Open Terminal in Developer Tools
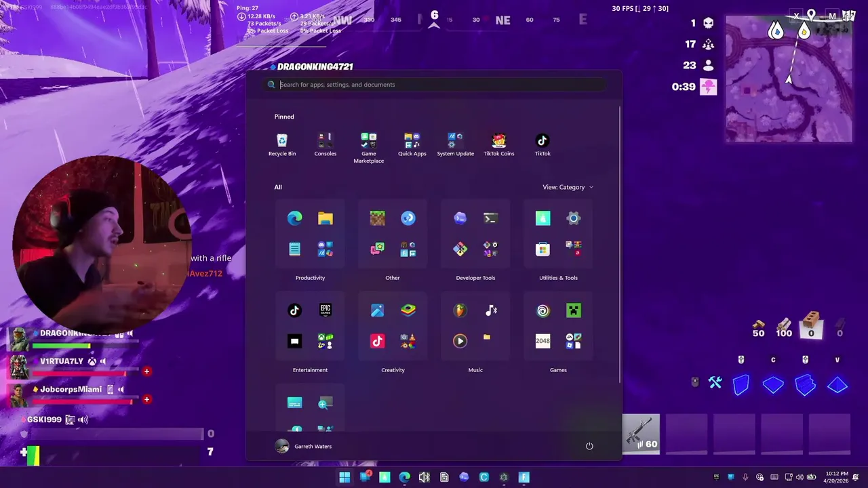 point(491,218)
